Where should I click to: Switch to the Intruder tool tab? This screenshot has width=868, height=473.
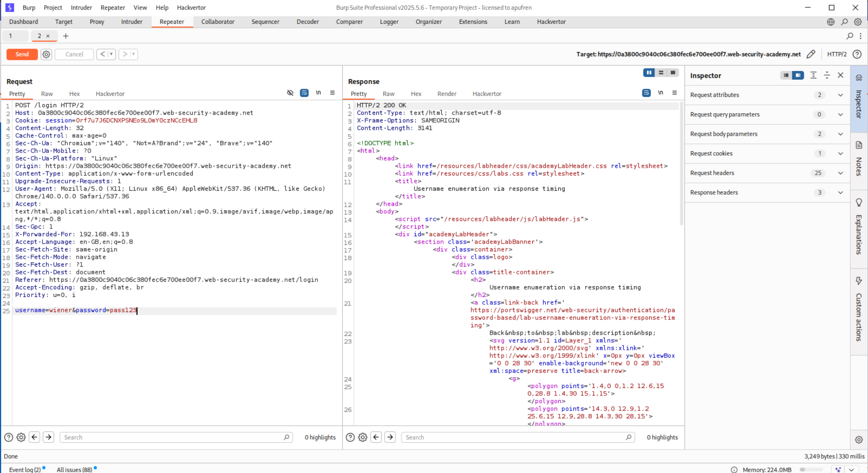[132, 22]
